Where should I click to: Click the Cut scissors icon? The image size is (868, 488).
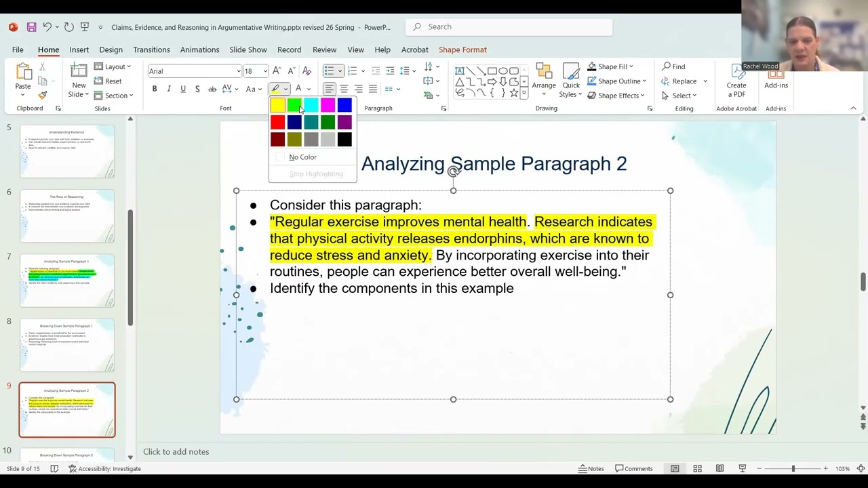point(42,67)
